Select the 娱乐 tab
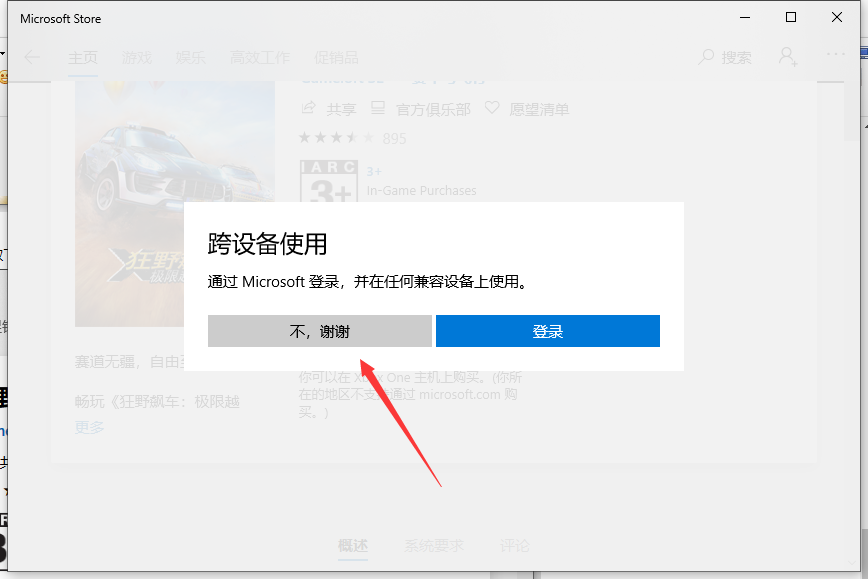Image resolution: width=868 pixels, height=579 pixels. (190, 57)
